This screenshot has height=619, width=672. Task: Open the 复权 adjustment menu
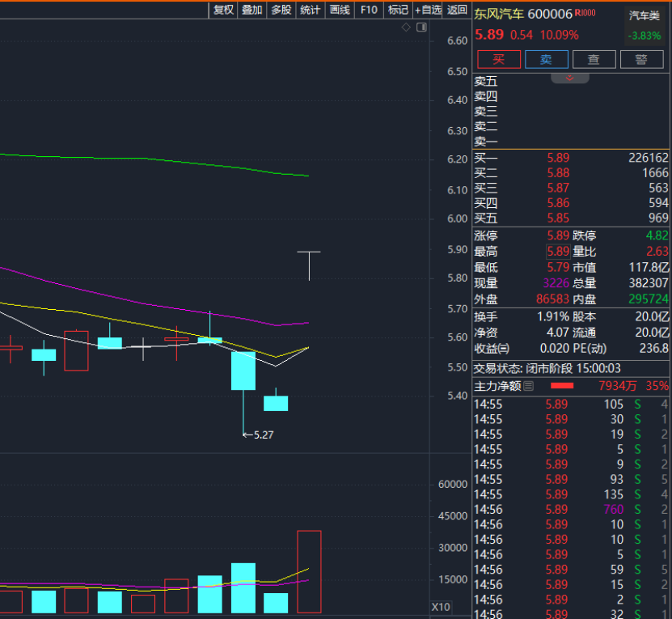click(x=223, y=10)
